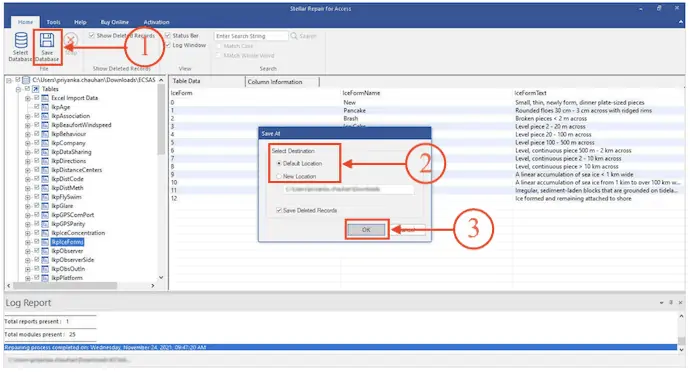Viewport: 690px width, 372px height.
Task: Toggle checkbox next to Tables node
Action: tap(27, 88)
